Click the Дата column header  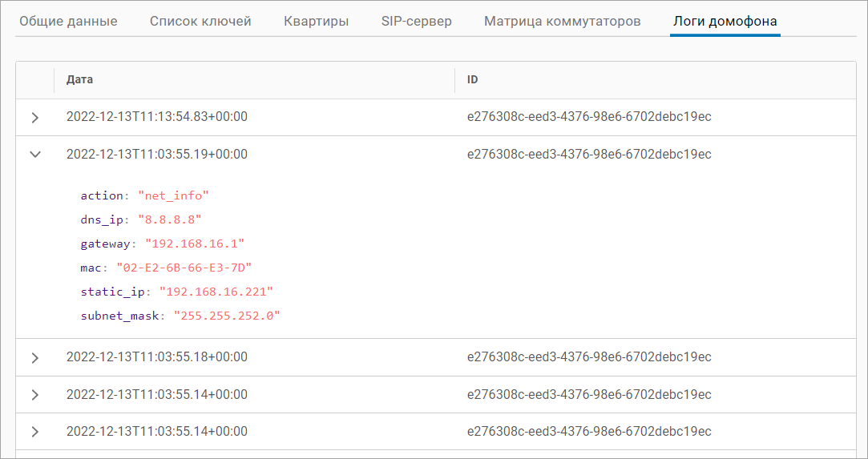point(79,80)
